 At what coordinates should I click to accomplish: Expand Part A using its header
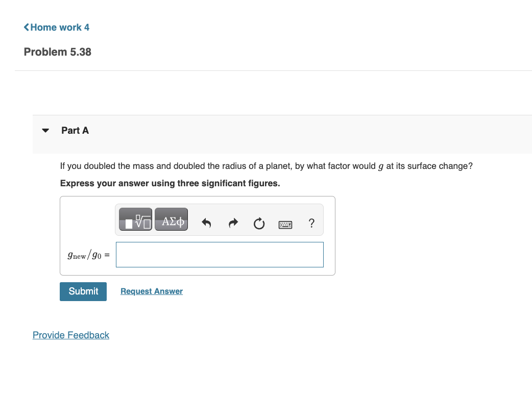(x=75, y=131)
